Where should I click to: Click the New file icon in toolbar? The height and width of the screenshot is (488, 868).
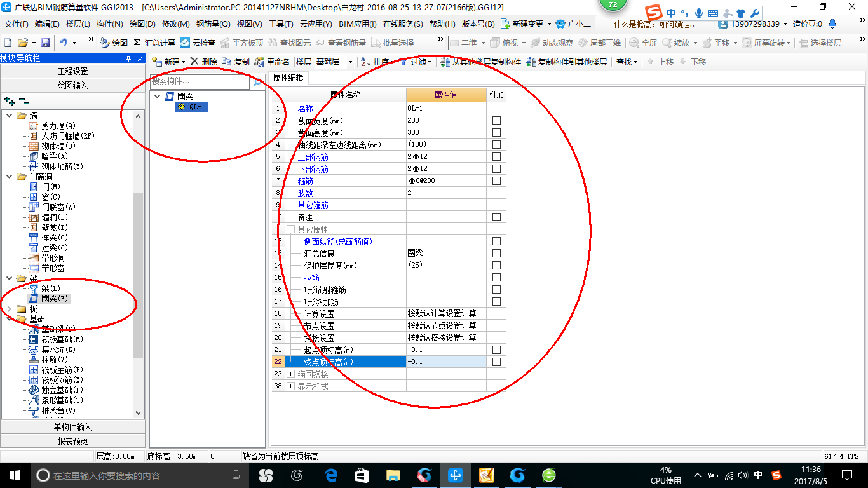pos(8,43)
